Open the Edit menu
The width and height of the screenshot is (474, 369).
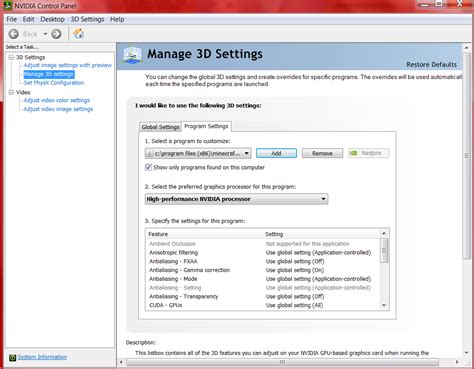(x=28, y=19)
